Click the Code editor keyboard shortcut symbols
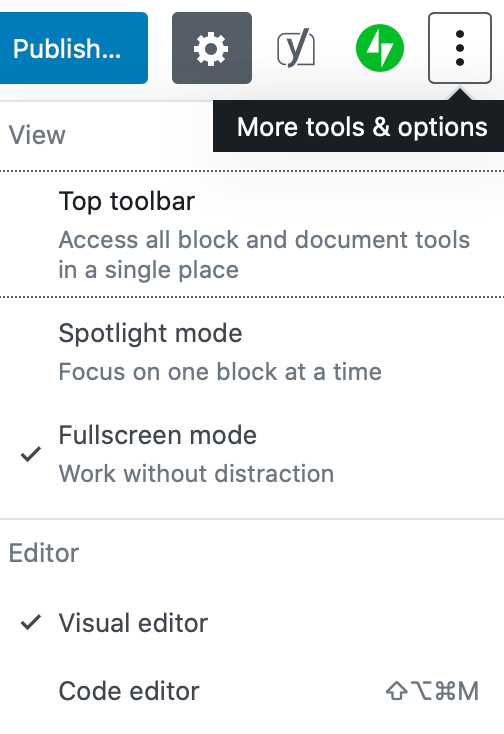The height and width of the screenshot is (734, 504). [x=432, y=691]
